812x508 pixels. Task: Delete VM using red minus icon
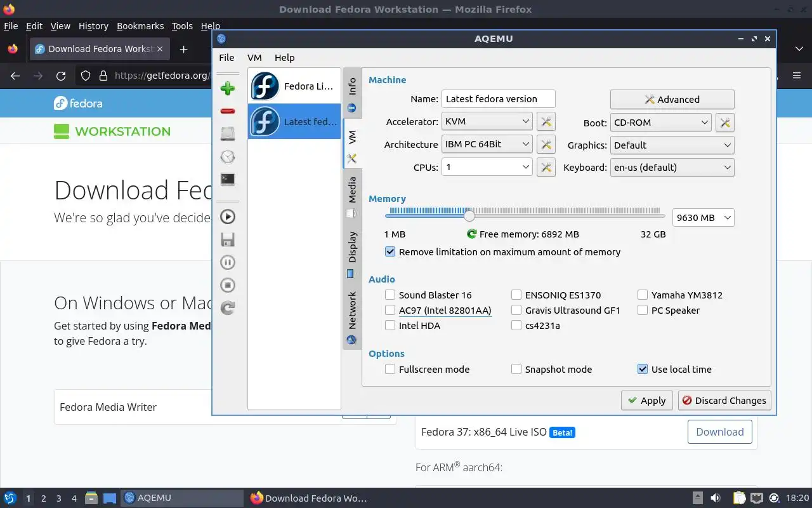pos(228,111)
